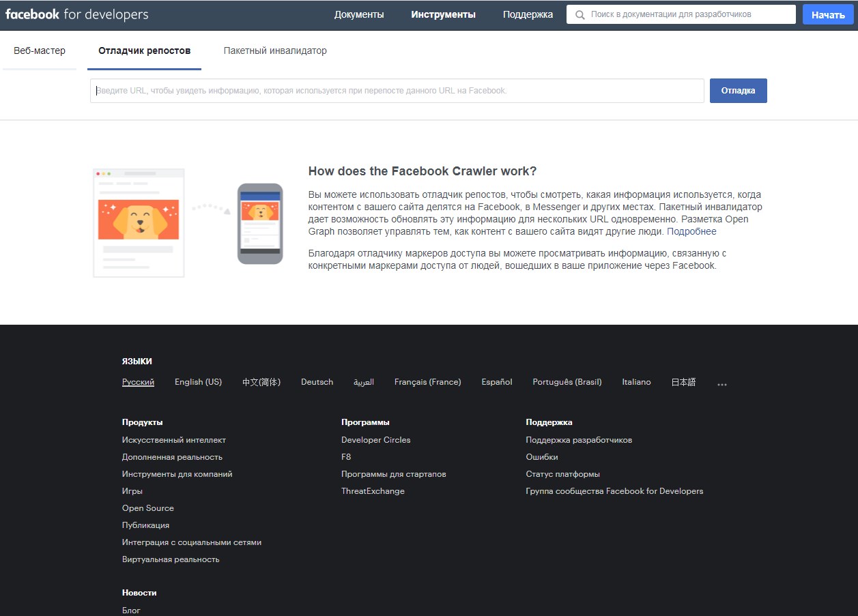Screen dimensions: 858x616
Task: Select Deutsch language
Action: coord(317,382)
